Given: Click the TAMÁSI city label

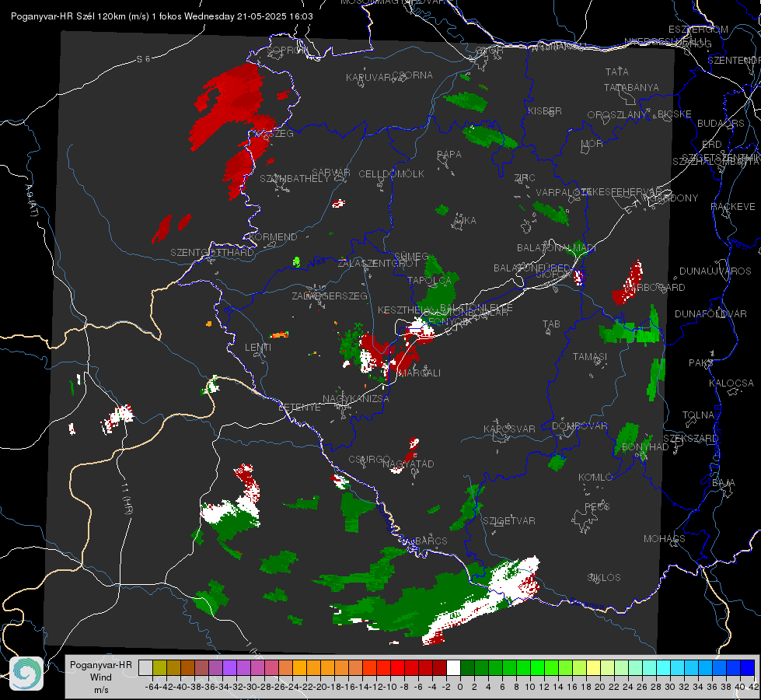Looking at the screenshot, I should [590, 357].
